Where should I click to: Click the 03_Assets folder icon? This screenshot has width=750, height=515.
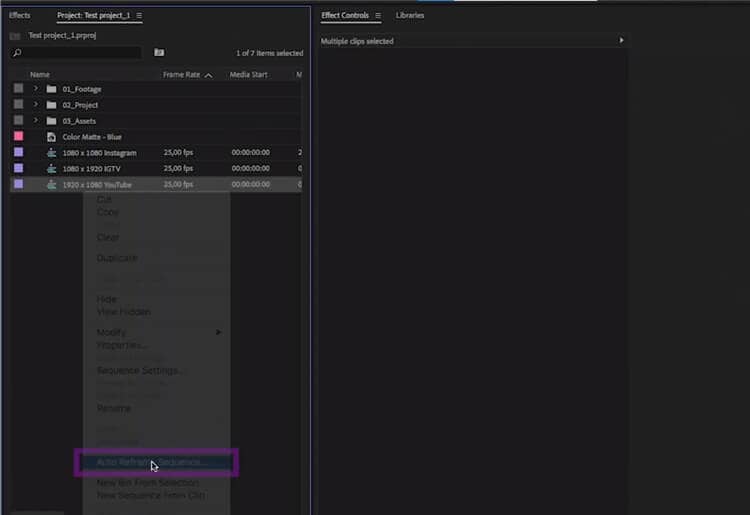point(51,121)
